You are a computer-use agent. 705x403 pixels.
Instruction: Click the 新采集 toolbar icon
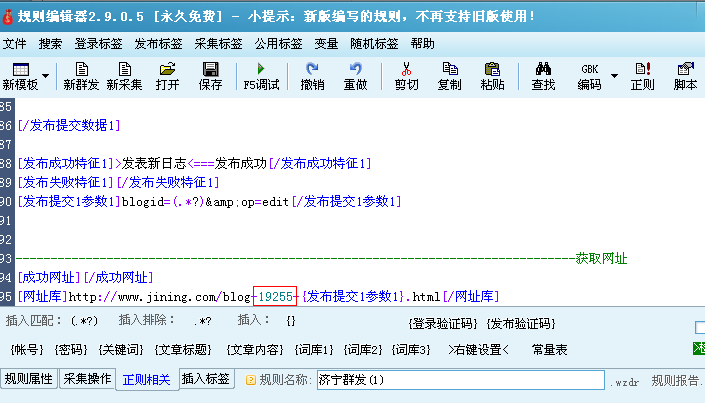125,76
